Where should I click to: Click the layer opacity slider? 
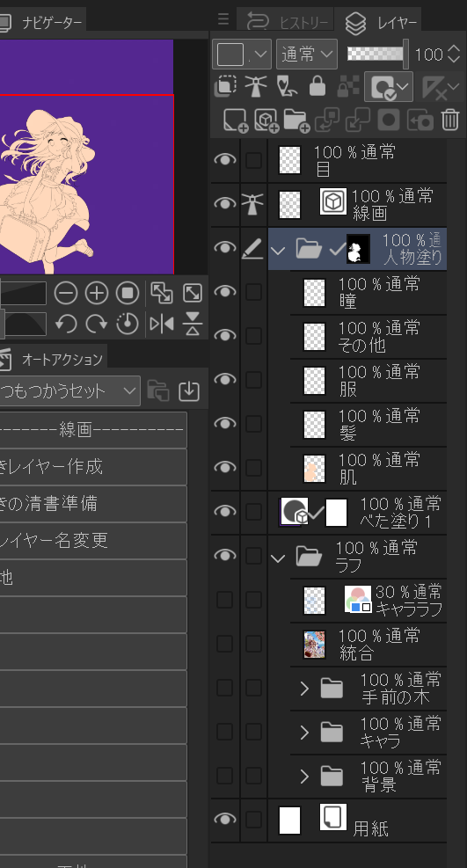(x=378, y=54)
